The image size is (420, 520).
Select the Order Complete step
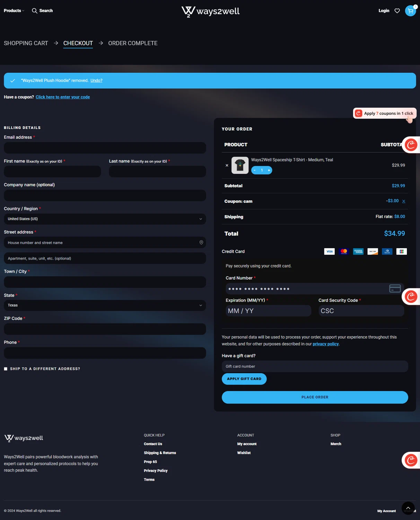[x=133, y=43]
